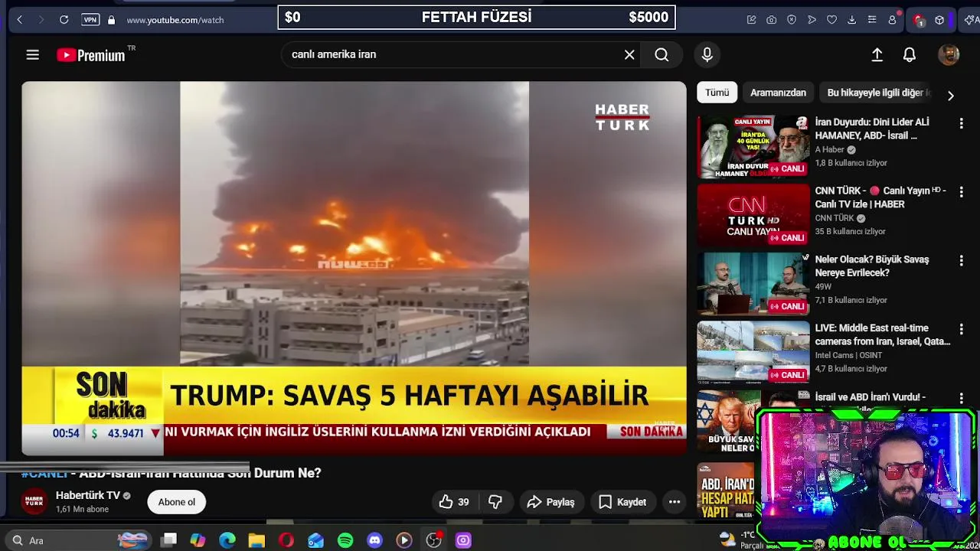Click the address bar URL youtube.com/watch
This screenshot has width=980, height=551.
[175, 20]
